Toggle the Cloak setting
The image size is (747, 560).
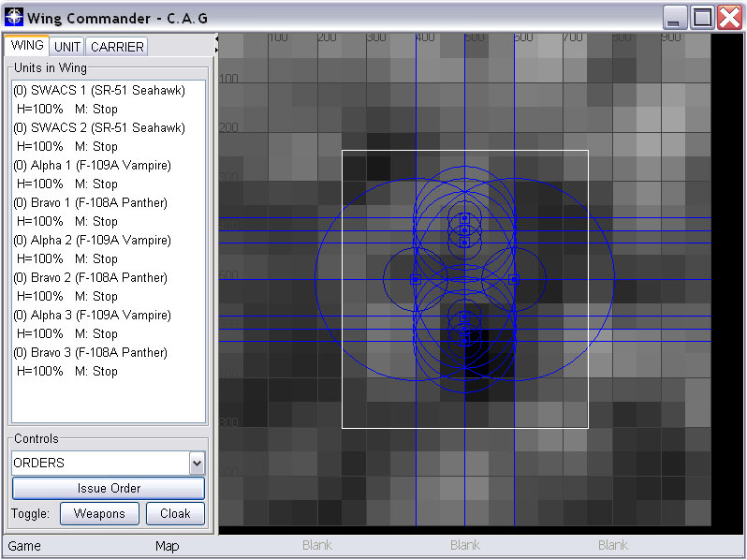point(175,513)
